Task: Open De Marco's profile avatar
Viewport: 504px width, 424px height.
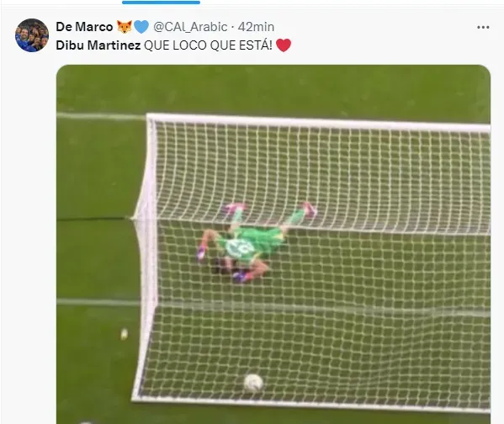Action: coord(32,35)
